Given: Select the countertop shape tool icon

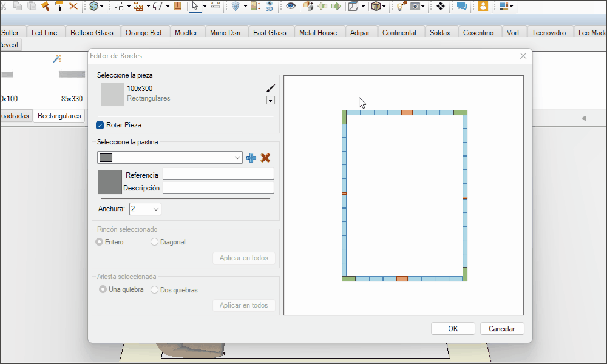Looking at the screenshot, I should (x=158, y=6).
